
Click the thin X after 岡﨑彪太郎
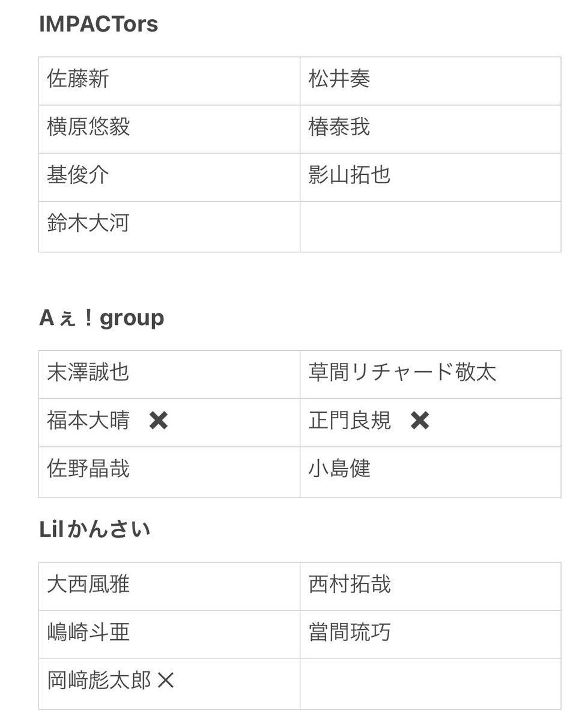point(166,681)
